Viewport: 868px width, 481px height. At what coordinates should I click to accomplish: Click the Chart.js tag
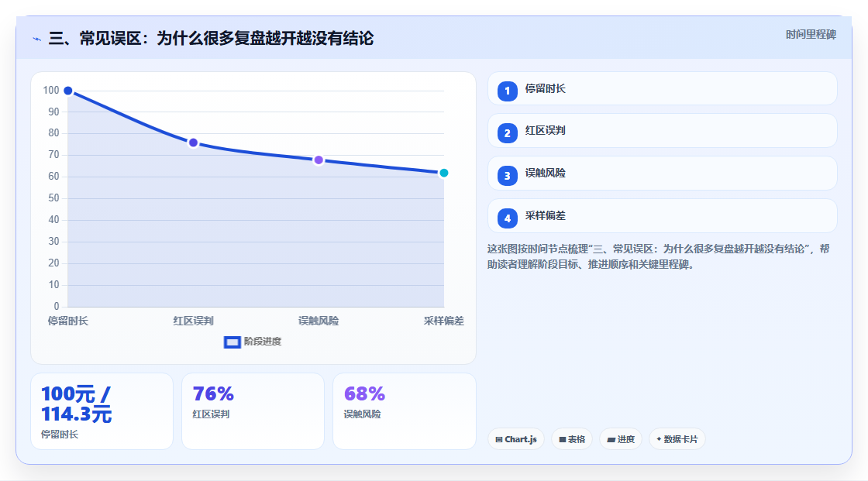[x=516, y=439]
